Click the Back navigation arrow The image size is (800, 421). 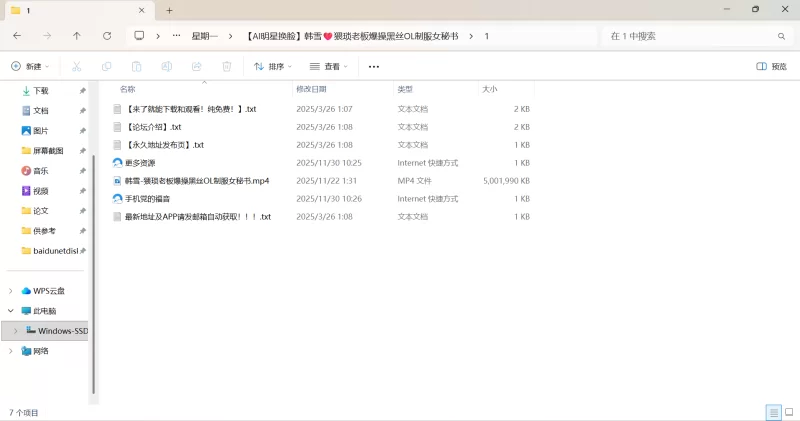pos(17,36)
